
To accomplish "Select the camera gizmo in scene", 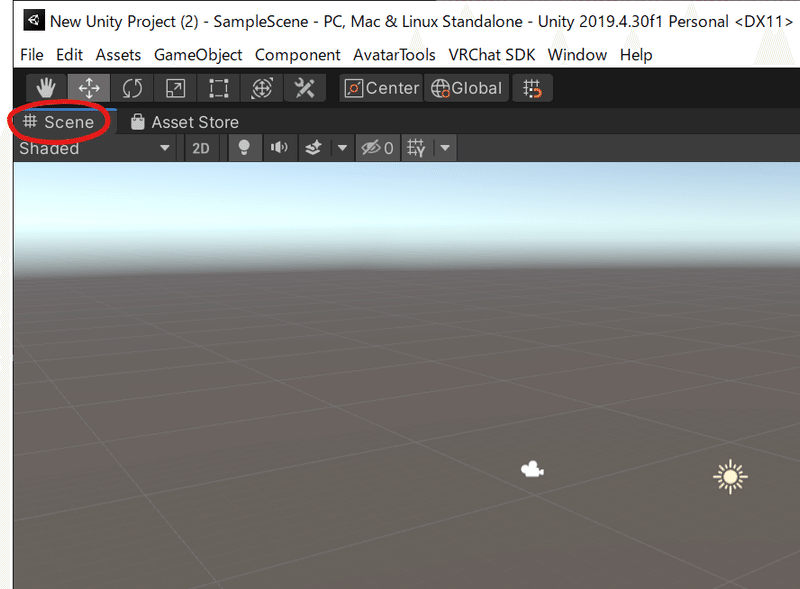I will (x=532, y=469).
